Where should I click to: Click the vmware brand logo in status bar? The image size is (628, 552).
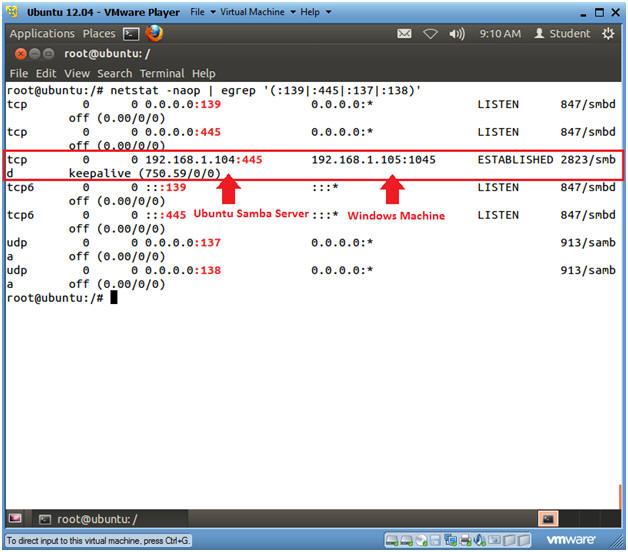pos(571,540)
